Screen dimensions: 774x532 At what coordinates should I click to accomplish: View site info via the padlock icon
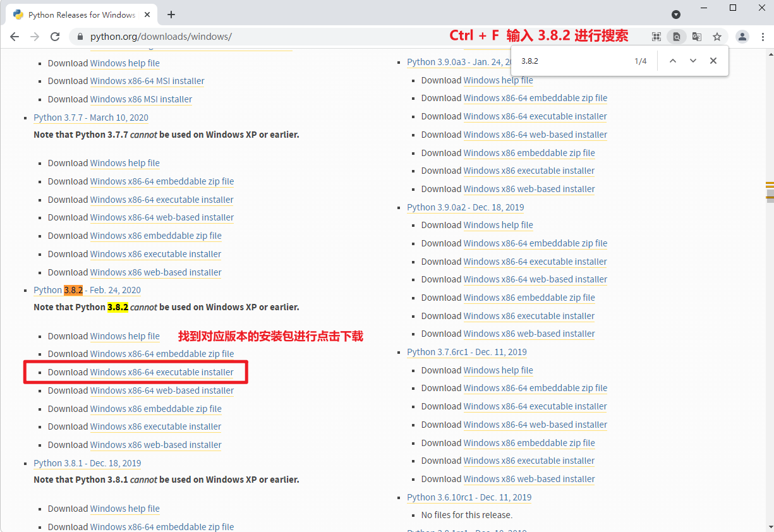(80, 37)
